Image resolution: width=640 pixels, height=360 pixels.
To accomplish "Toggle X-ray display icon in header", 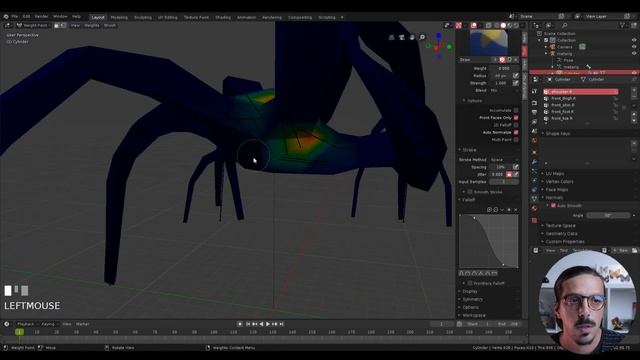I will point(489,25).
